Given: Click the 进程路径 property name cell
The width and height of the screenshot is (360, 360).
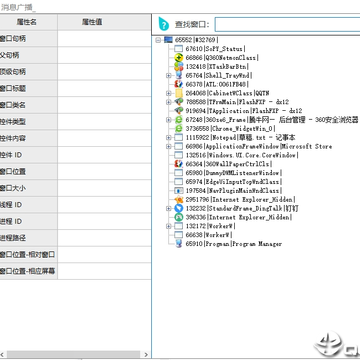Looking at the screenshot, I should click(29, 238).
